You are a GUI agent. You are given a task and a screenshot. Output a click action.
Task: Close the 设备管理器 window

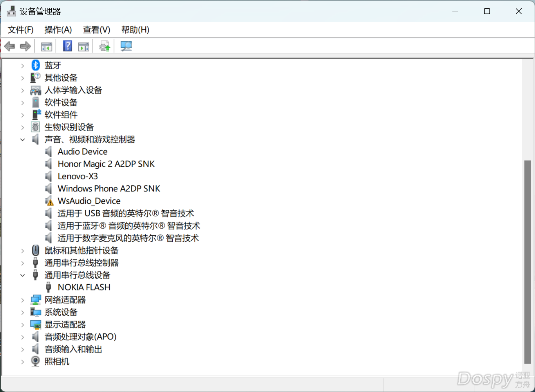tap(519, 11)
